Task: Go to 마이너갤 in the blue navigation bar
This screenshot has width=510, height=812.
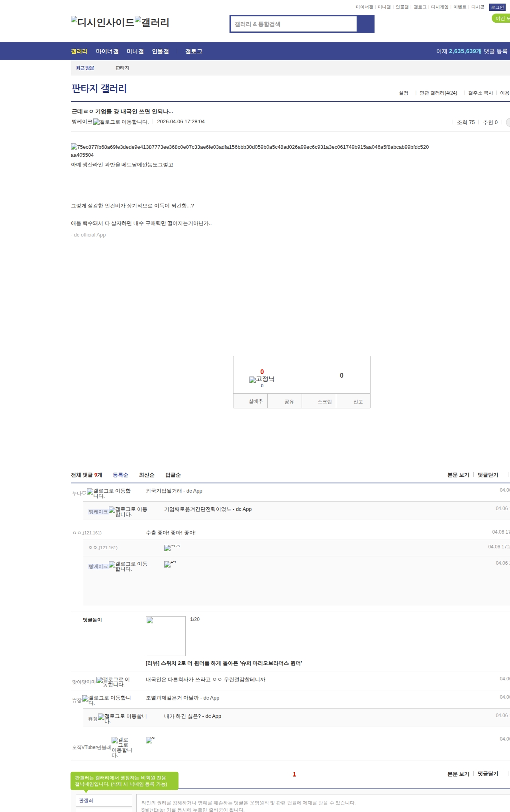Action: pyautogui.click(x=107, y=51)
